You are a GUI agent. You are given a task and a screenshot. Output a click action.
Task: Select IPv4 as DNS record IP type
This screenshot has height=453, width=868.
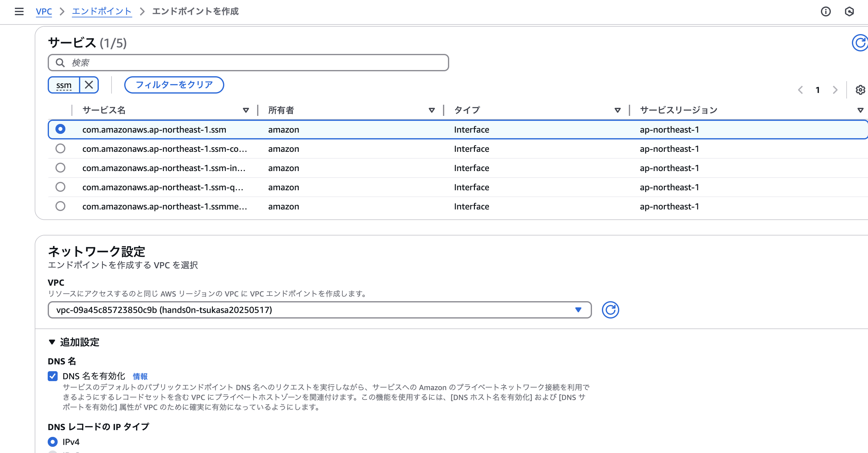pyautogui.click(x=53, y=442)
